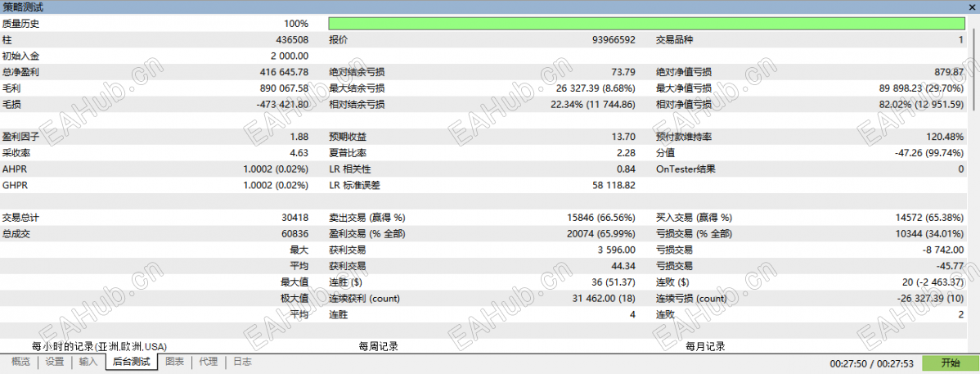Click the LR 相关性 value 0.84

click(627, 169)
